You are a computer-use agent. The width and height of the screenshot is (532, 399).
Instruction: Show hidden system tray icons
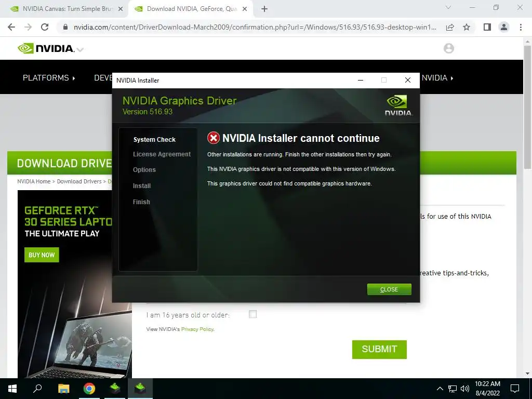point(440,389)
